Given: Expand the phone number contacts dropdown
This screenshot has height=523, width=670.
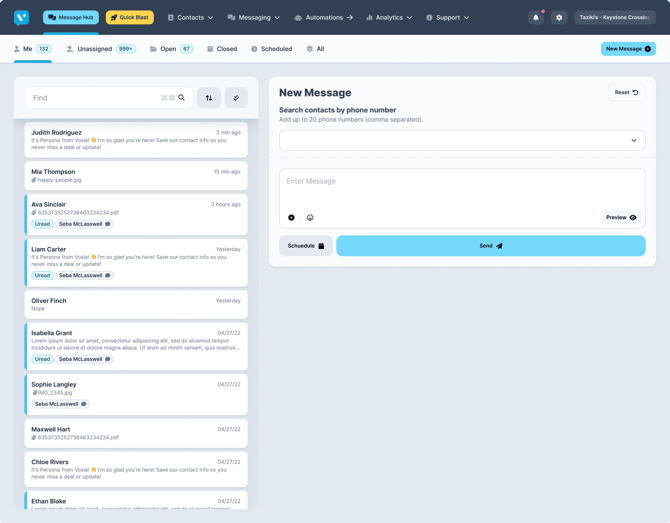Looking at the screenshot, I should click(633, 141).
